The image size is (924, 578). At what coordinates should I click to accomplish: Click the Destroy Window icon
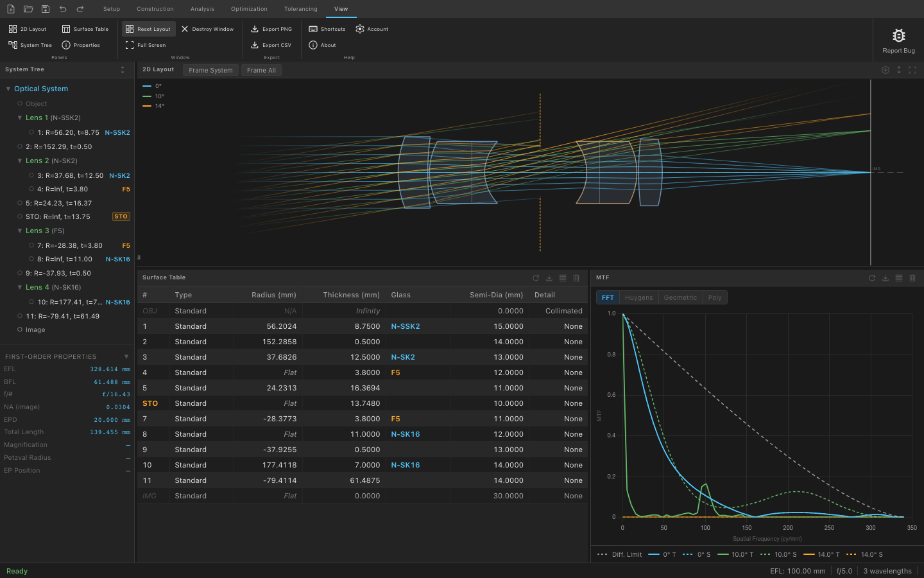click(x=185, y=29)
